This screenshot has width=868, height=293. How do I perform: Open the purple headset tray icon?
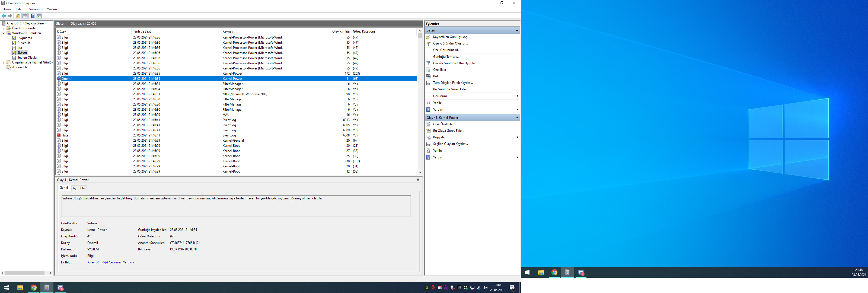tap(446, 288)
